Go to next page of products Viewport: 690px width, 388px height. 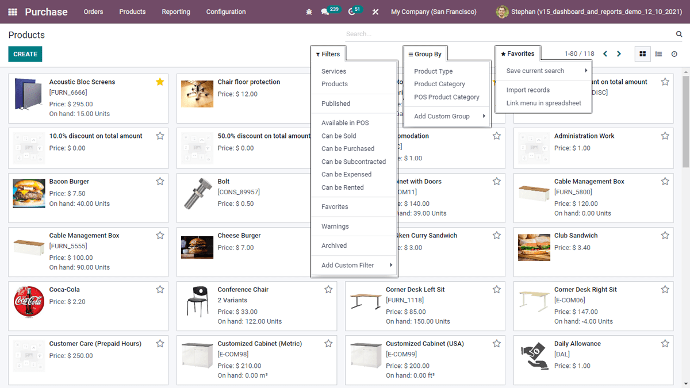[619, 54]
